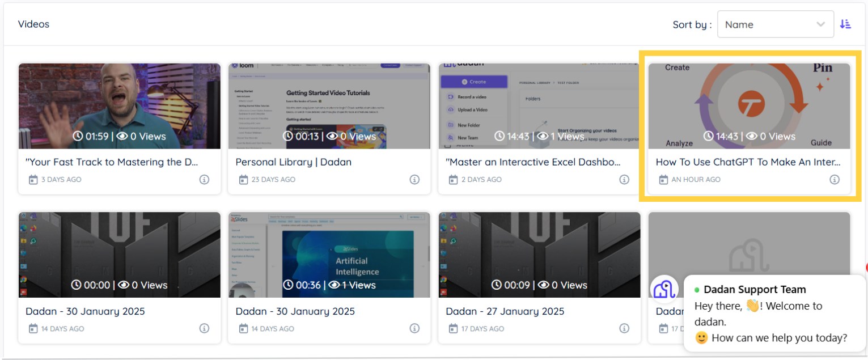Click the sort order direction icon
The height and width of the screenshot is (360, 868).
pyautogui.click(x=845, y=24)
